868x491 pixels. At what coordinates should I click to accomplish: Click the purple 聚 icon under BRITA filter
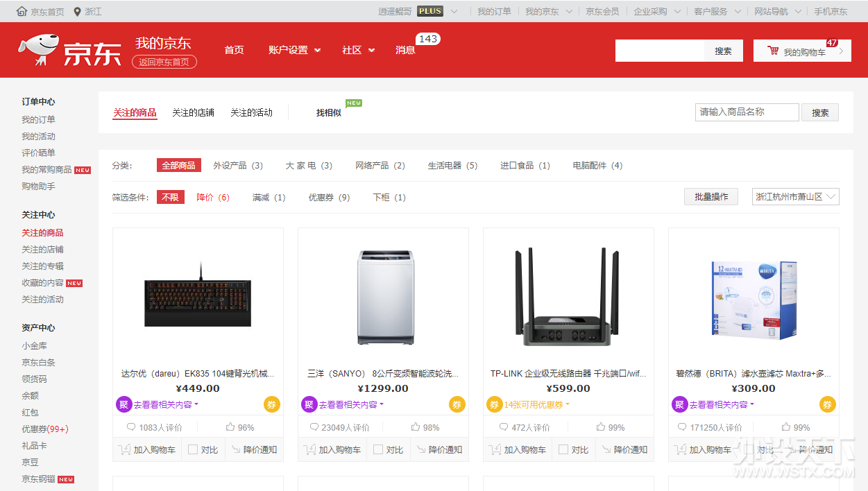click(680, 404)
